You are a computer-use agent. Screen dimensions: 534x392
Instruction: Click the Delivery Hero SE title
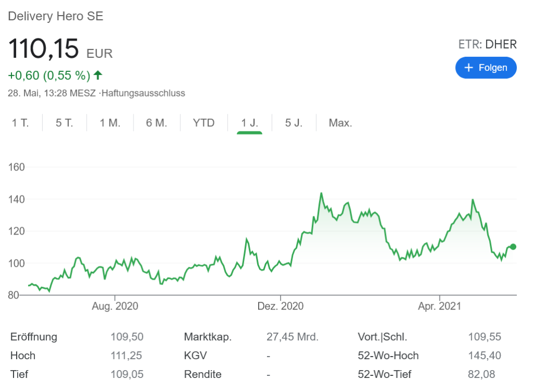(56, 16)
